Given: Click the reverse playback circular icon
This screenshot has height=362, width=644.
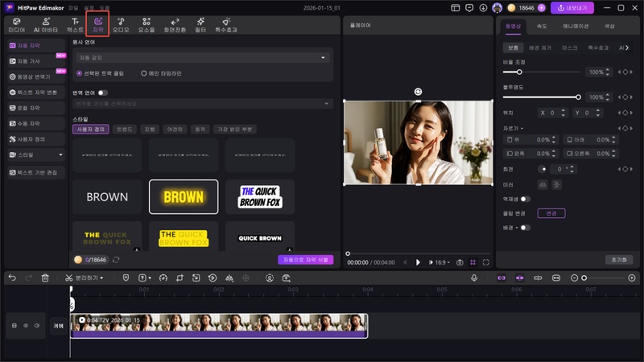Looking at the screenshot, I should (213, 278).
